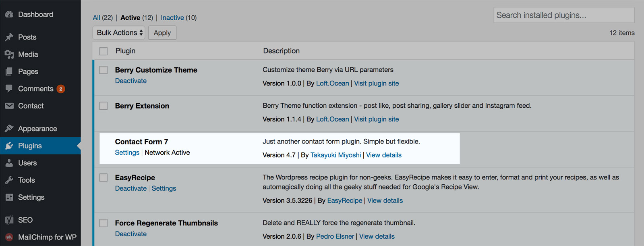Filter by Active (12) plugins
Image resolution: width=644 pixels, height=246 pixels.
(x=137, y=18)
